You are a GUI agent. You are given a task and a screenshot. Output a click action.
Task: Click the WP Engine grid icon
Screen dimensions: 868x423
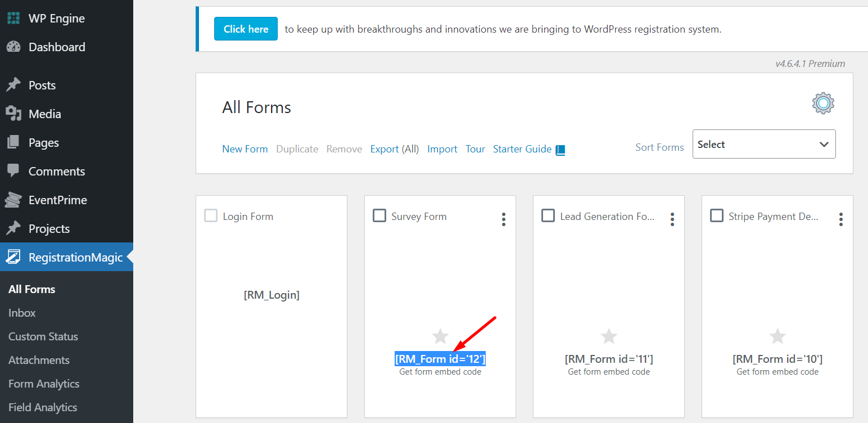(13, 18)
